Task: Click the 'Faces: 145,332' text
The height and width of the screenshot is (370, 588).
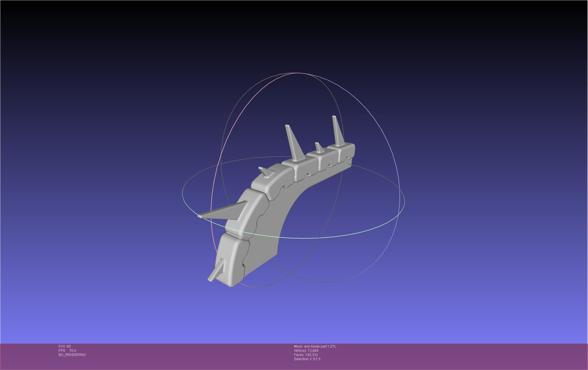Action: coord(306,355)
